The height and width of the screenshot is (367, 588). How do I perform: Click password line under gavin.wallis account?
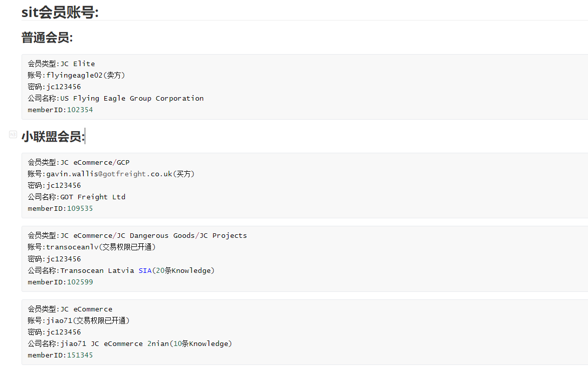coord(54,185)
